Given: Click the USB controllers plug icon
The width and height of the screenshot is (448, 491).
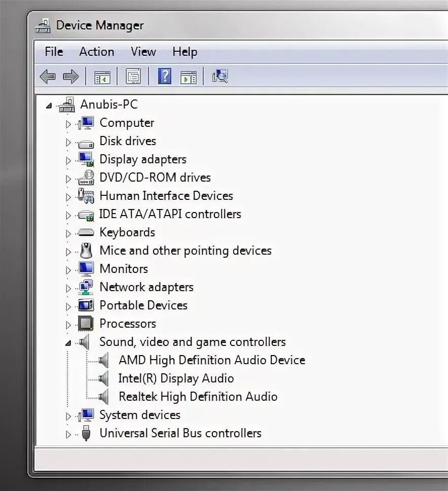Looking at the screenshot, I should click(86, 433).
